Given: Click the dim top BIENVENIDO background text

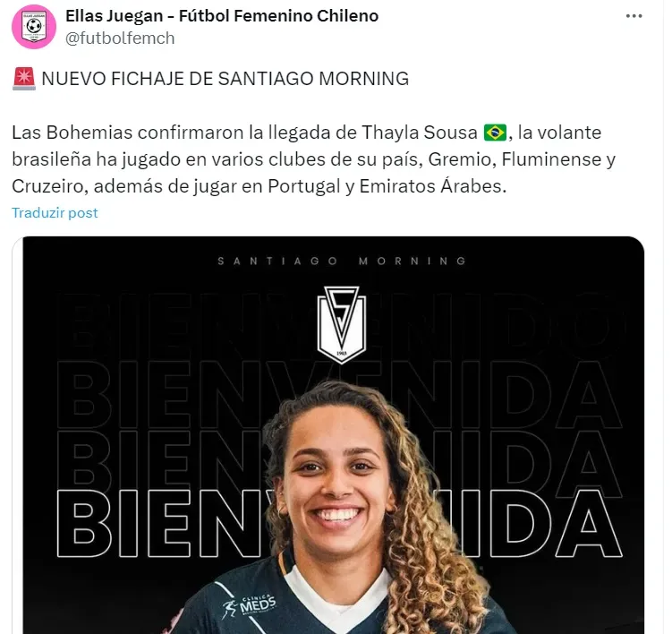Looking at the screenshot, I should point(339,327).
